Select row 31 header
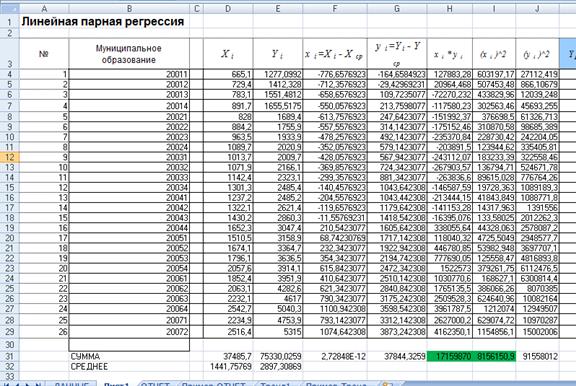Viewport: 576px width, 386px height. 10,357
